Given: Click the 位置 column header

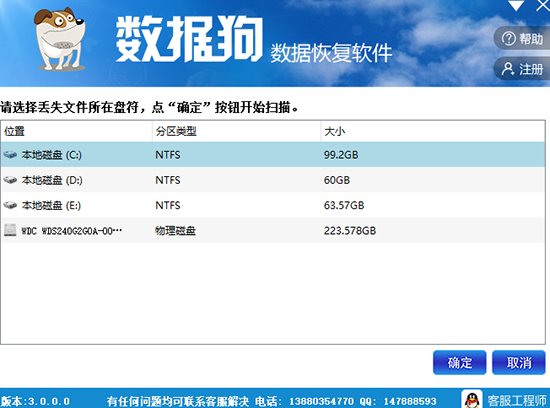Looking at the screenshot, I should coord(76,131).
